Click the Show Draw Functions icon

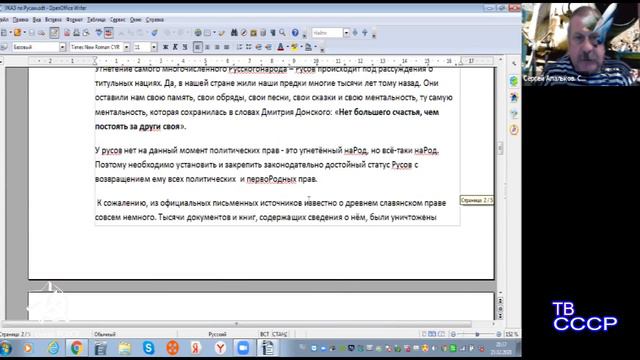(x=222, y=33)
